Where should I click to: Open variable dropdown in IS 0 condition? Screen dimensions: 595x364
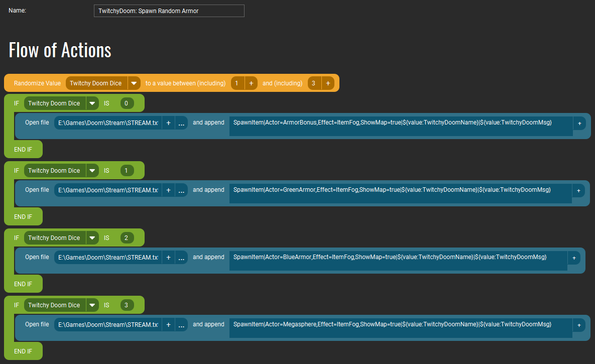coord(92,103)
